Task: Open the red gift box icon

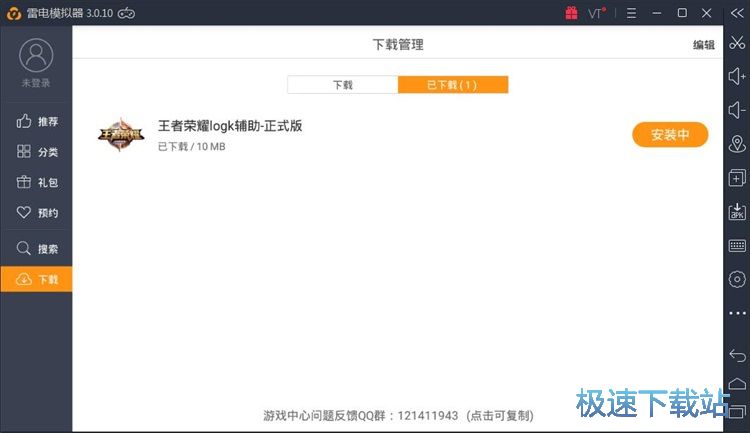Action: (571, 13)
